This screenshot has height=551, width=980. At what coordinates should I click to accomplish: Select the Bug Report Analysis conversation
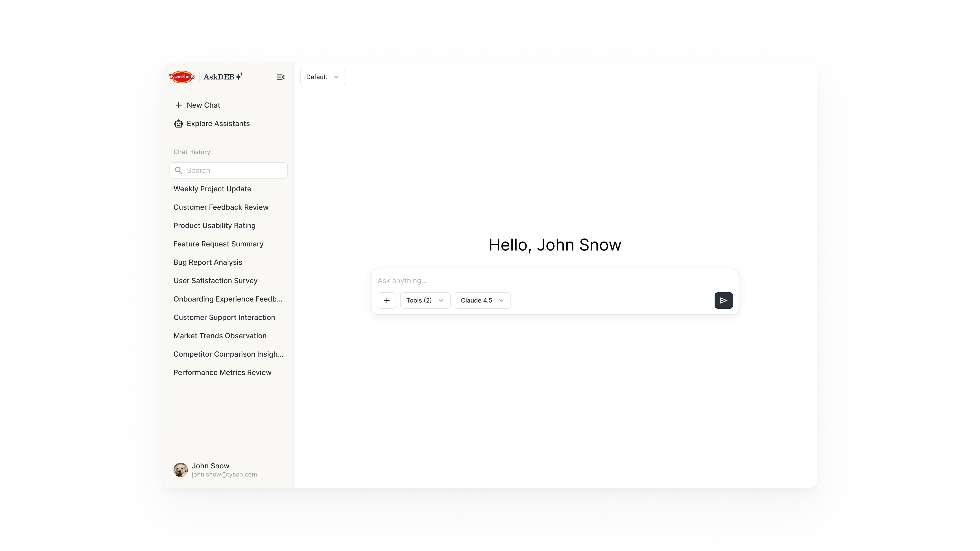point(208,262)
